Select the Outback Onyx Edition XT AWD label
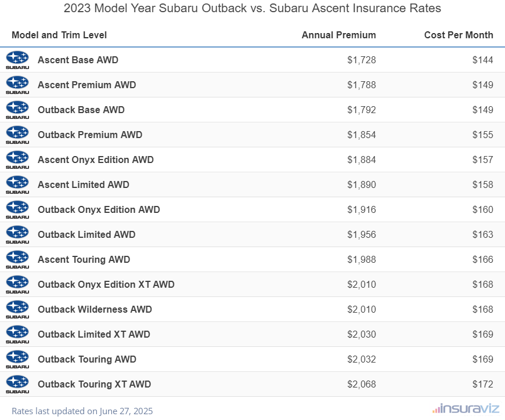Image resolution: width=505 pixels, height=420 pixels. click(106, 284)
